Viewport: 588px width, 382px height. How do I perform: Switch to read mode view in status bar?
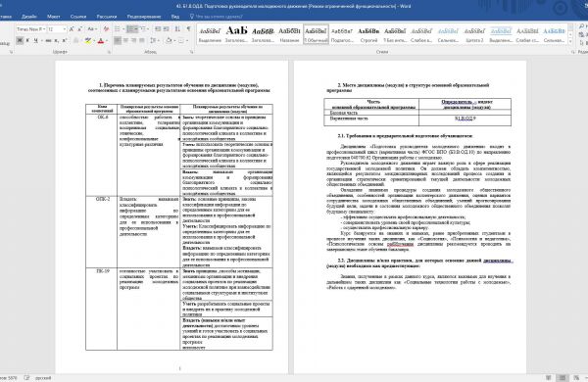(549, 378)
